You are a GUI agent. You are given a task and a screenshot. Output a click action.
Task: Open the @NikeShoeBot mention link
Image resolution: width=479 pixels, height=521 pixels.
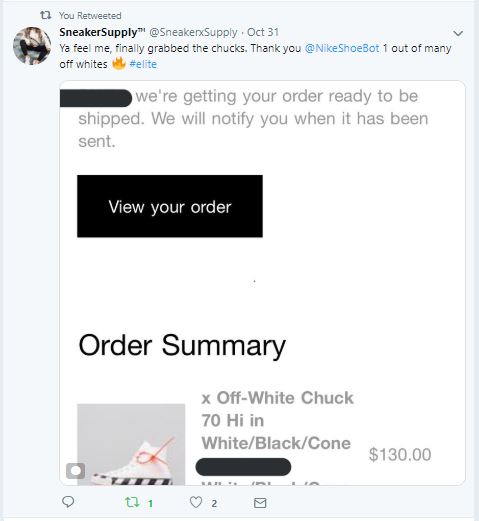[342, 48]
